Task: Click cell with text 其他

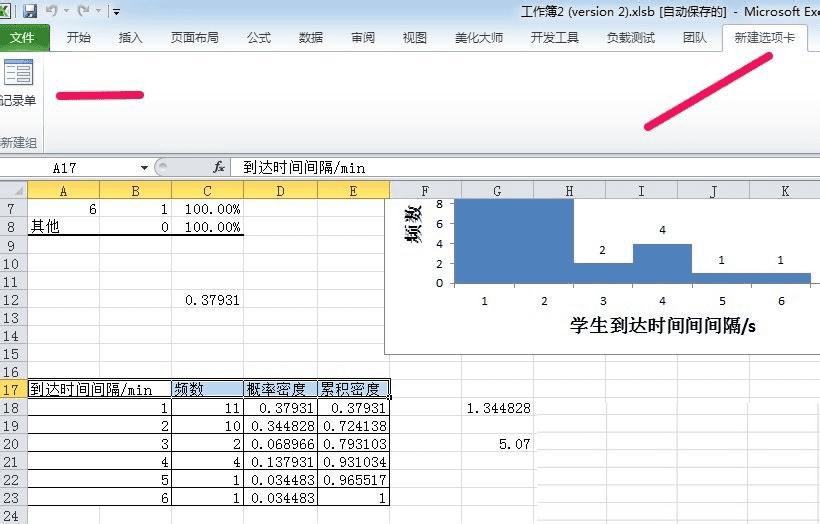Action: click(x=63, y=227)
